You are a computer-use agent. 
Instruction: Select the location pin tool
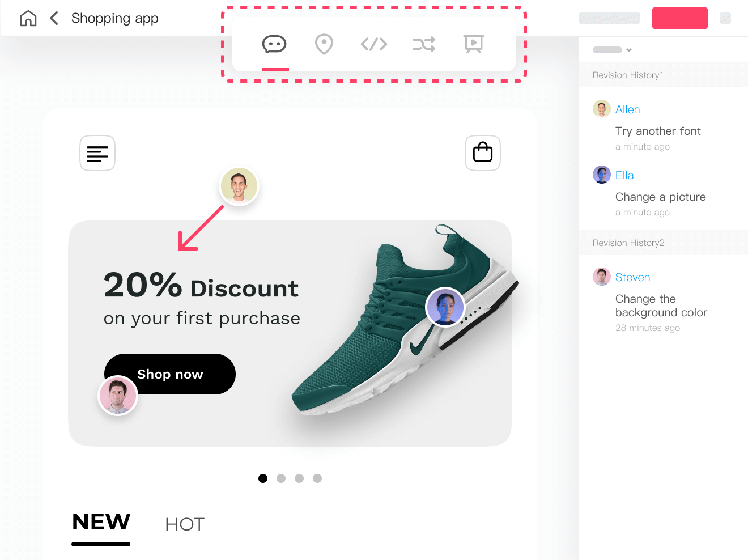(324, 44)
